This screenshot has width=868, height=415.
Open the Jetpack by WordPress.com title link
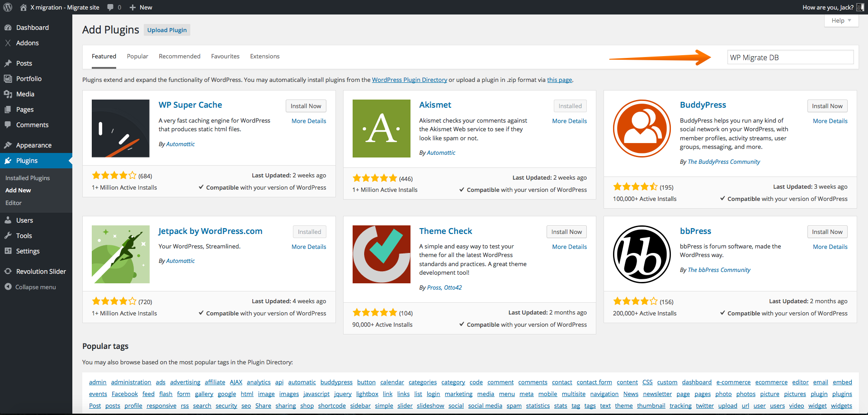(x=210, y=231)
